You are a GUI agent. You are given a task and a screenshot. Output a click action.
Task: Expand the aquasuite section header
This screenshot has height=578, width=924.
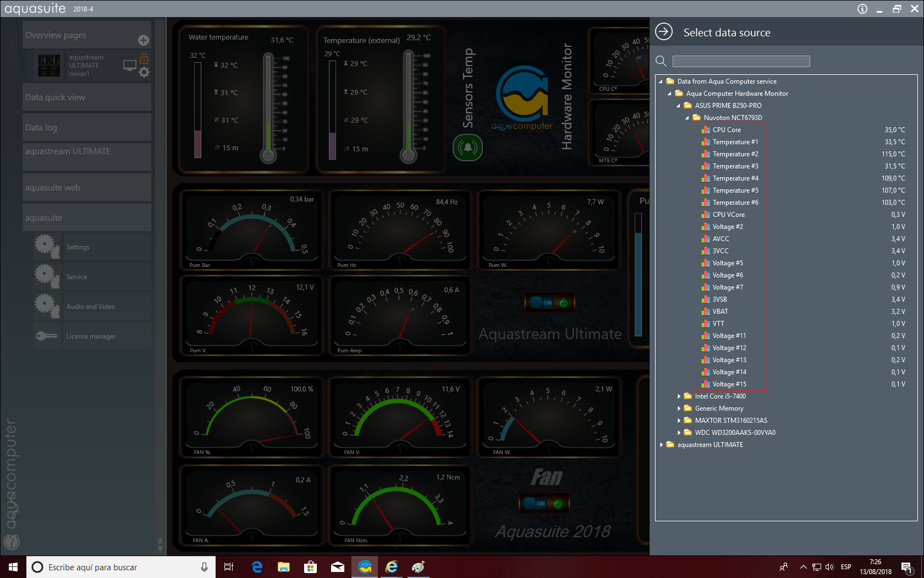pos(87,218)
